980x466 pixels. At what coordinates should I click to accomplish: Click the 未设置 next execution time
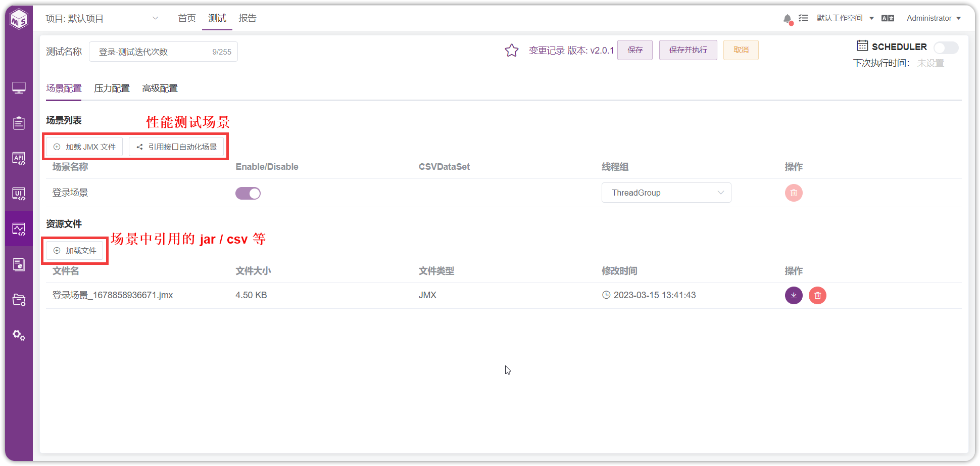930,63
